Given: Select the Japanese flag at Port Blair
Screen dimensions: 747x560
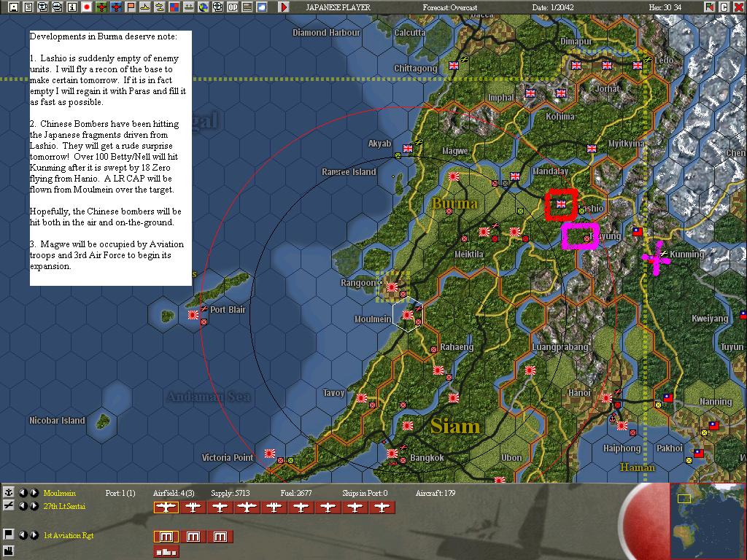Looking at the screenshot, I should pyautogui.click(x=193, y=315).
